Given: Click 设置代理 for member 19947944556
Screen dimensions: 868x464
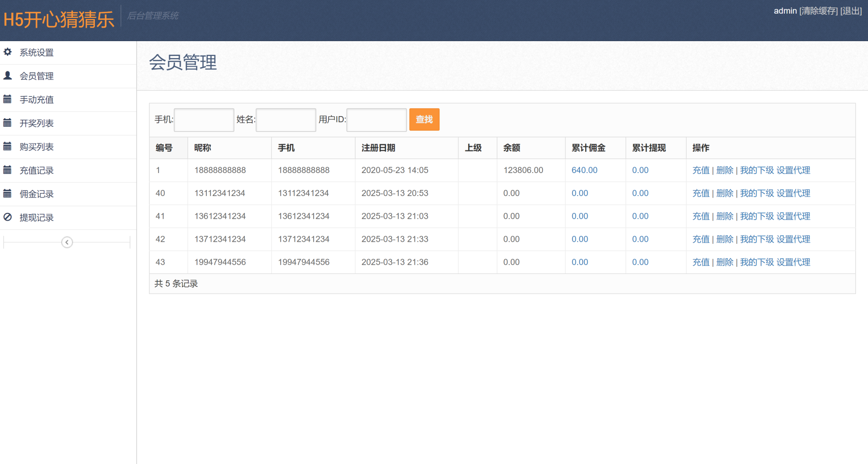Looking at the screenshot, I should [793, 262].
